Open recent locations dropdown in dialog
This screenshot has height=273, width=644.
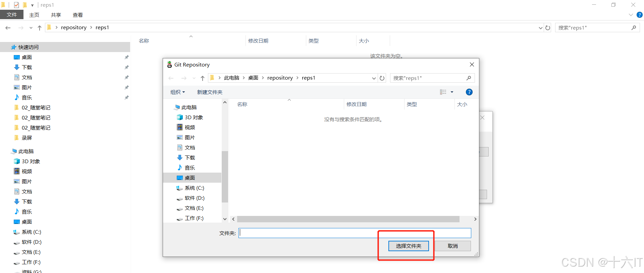[194, 78]
